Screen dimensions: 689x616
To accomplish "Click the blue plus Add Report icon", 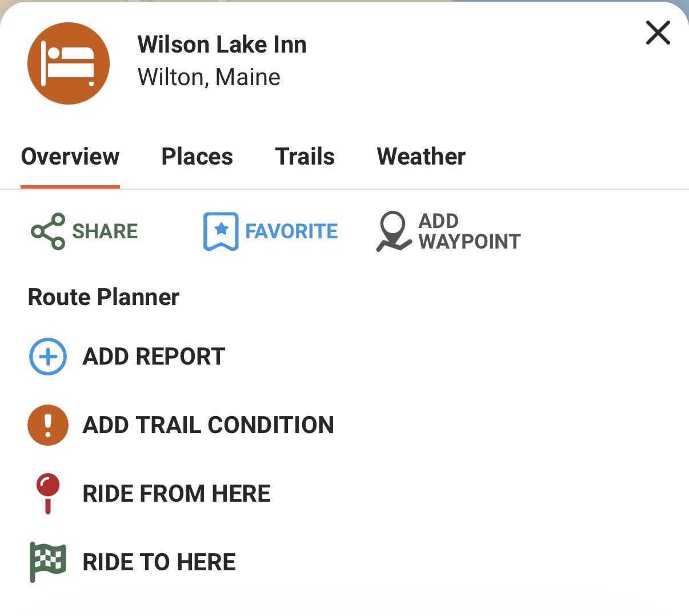I will [47, 356].
